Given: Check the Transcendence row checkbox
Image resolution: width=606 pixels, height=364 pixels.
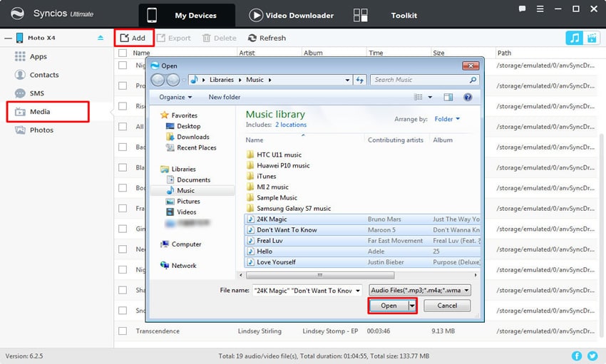Looking at the screenshot, I should point(123,331).
